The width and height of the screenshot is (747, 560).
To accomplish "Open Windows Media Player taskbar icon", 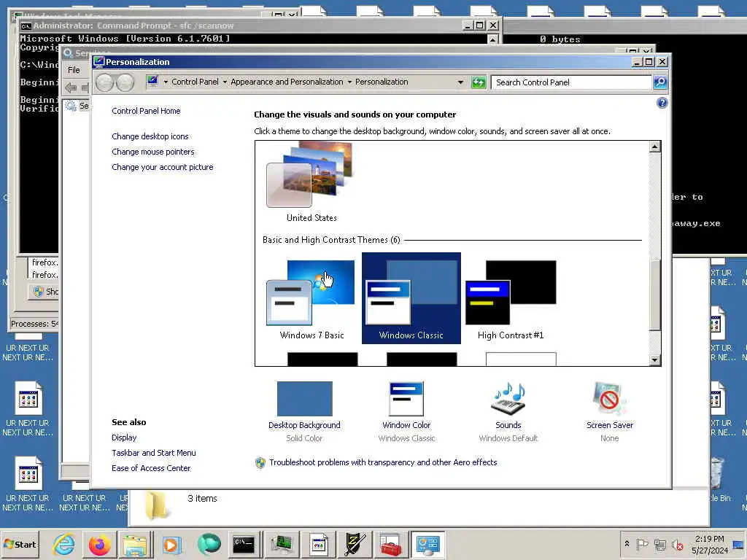I will (171, 544).
